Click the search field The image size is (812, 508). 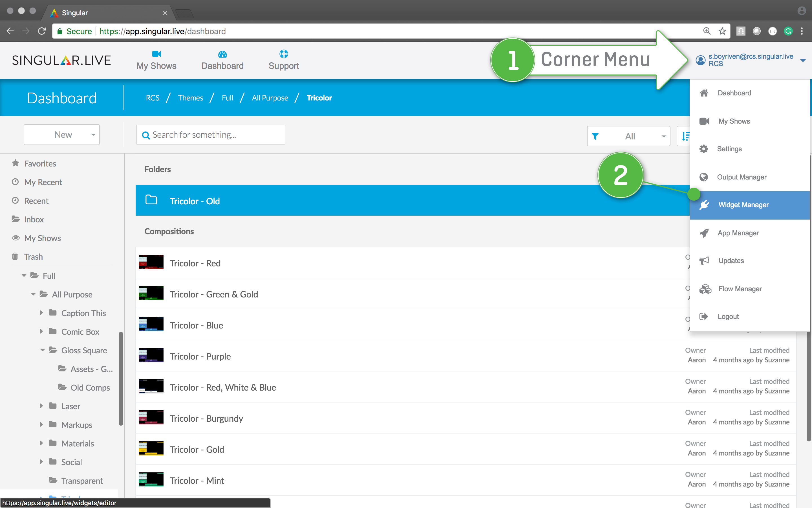pyautogui.click(x=211, y=135)
